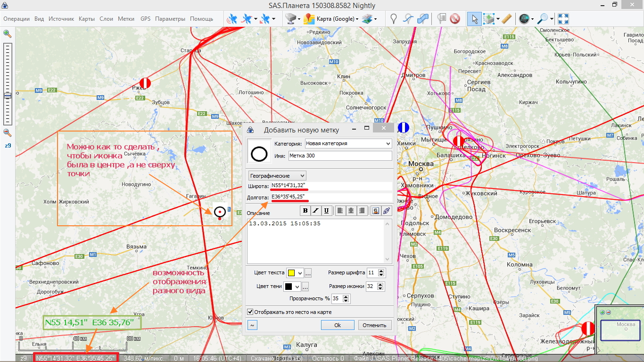The image size is (644, 362).
Task: Open the Географические coordinate type dropdown
Action: [x=302, y=176]
